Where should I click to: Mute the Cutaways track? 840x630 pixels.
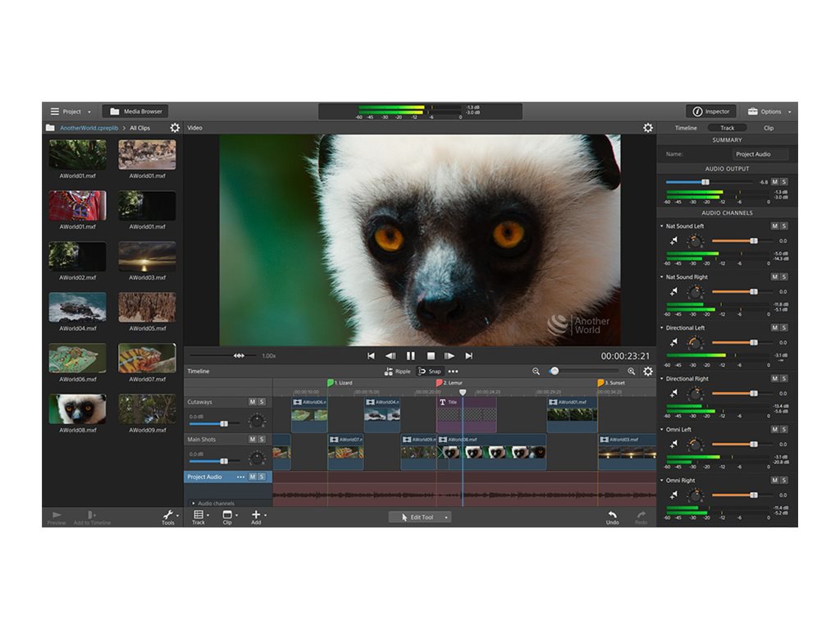[253, 402]
